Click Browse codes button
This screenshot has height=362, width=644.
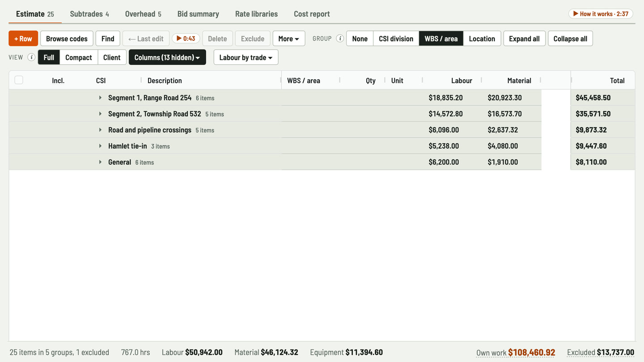67,38
